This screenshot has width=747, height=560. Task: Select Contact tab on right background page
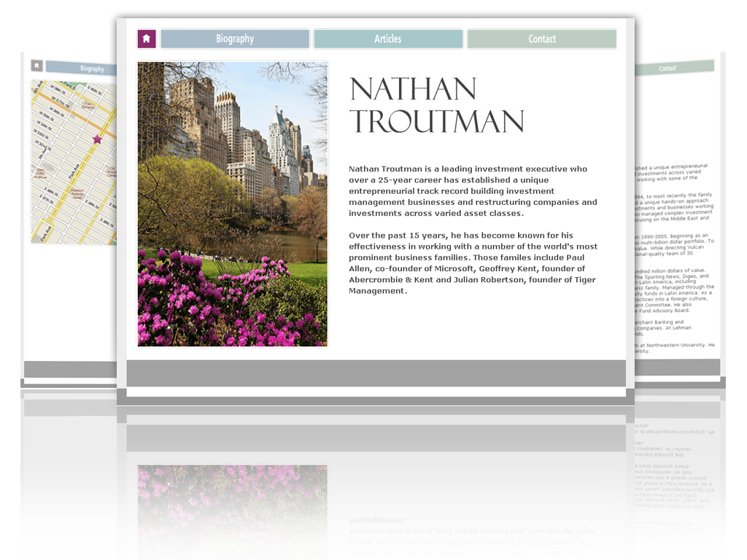[667, 68]
